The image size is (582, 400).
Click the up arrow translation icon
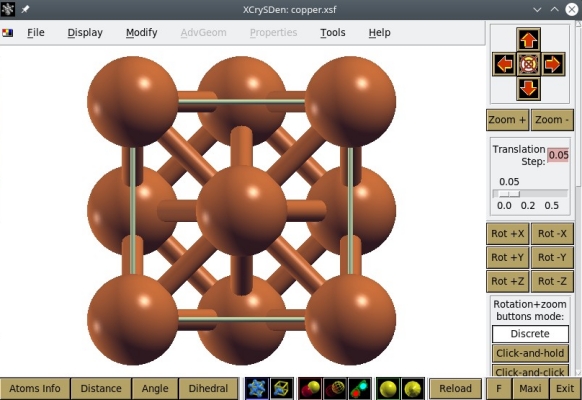(528, 40)
